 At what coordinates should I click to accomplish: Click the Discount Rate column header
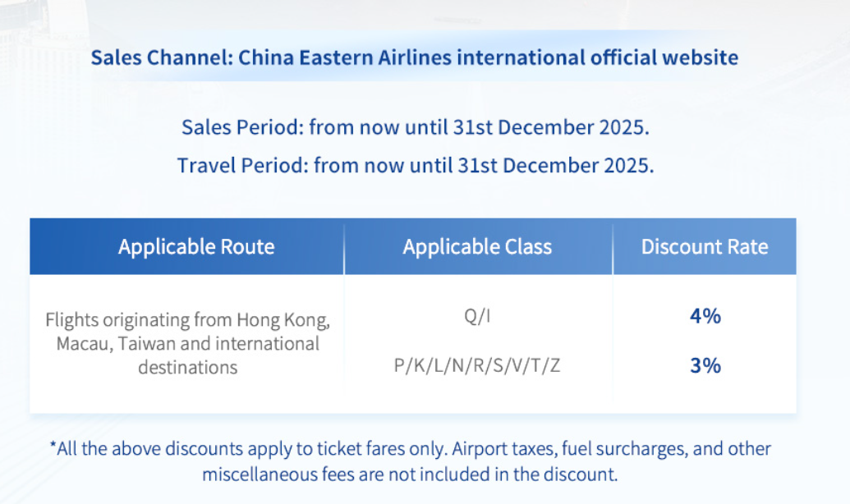click(705, 246)
